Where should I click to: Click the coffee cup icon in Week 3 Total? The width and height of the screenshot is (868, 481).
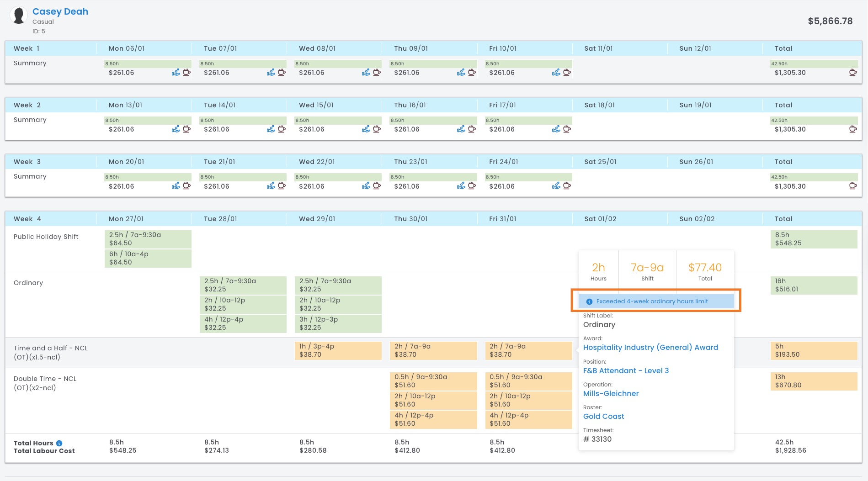coord(852,186)
